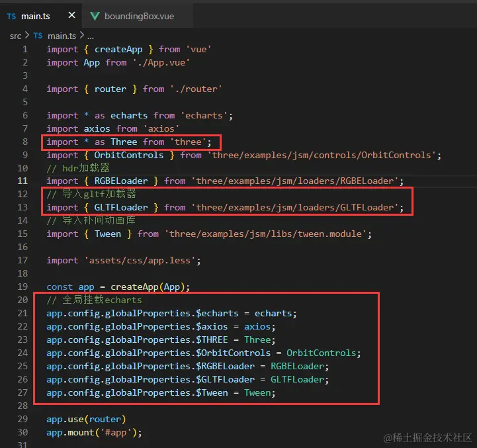Click line number 11 in gutter
Image resolution: width=477 pixels, height=448 pixels.
pos(22,181)
